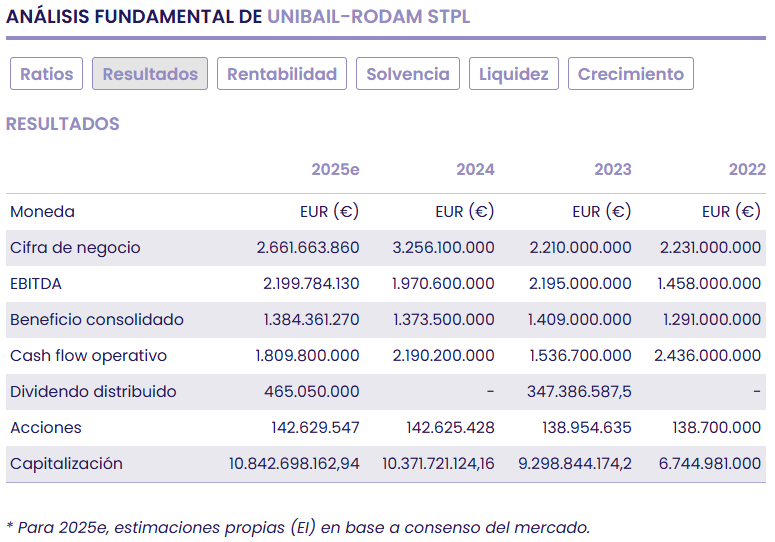
Task: Select the 2022 column header
Action: click(x=747, y=169)
